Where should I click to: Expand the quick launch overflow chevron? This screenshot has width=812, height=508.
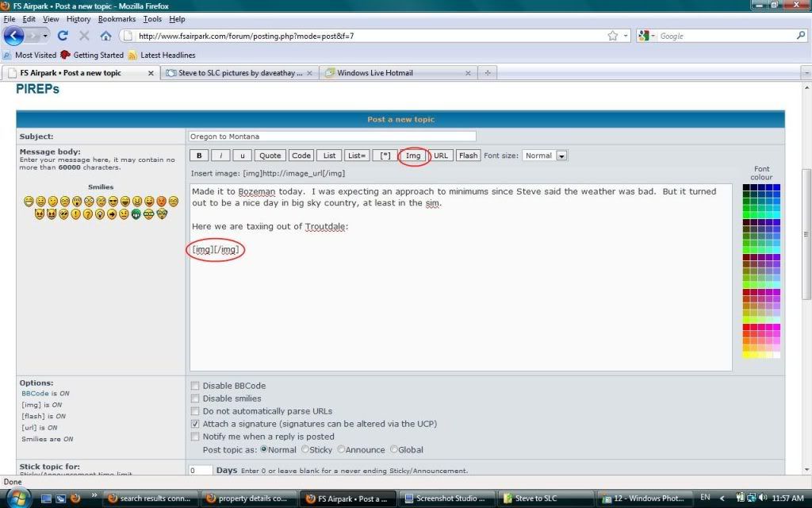94,495
